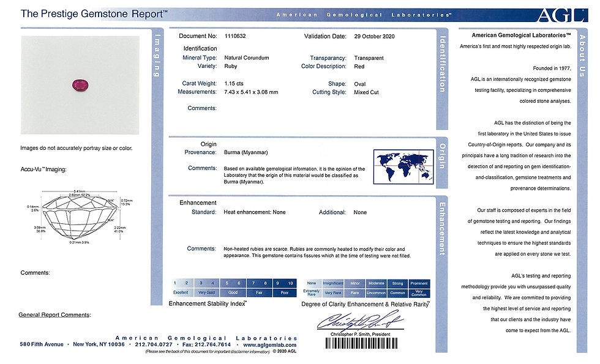Click the document number 1110632
The height and width of the screenshot is (364, 600).
[235, 36]
